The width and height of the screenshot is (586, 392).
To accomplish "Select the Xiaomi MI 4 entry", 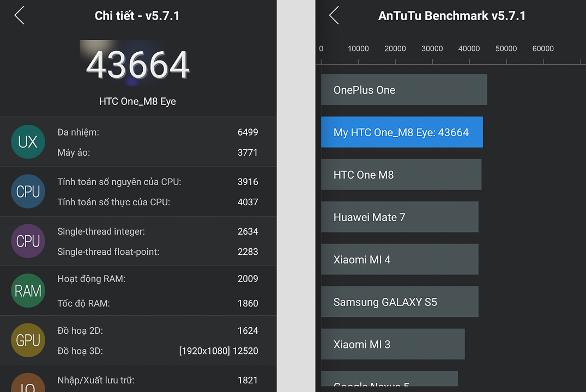I will click(x=400, y=259).
